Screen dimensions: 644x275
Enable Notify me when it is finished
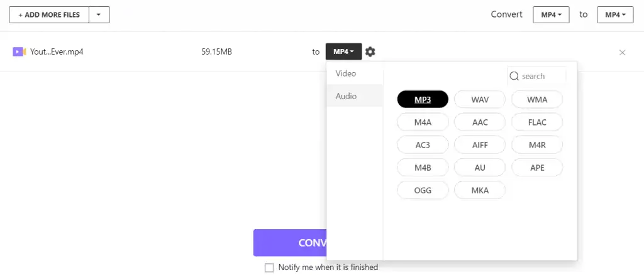click(269, 267)
